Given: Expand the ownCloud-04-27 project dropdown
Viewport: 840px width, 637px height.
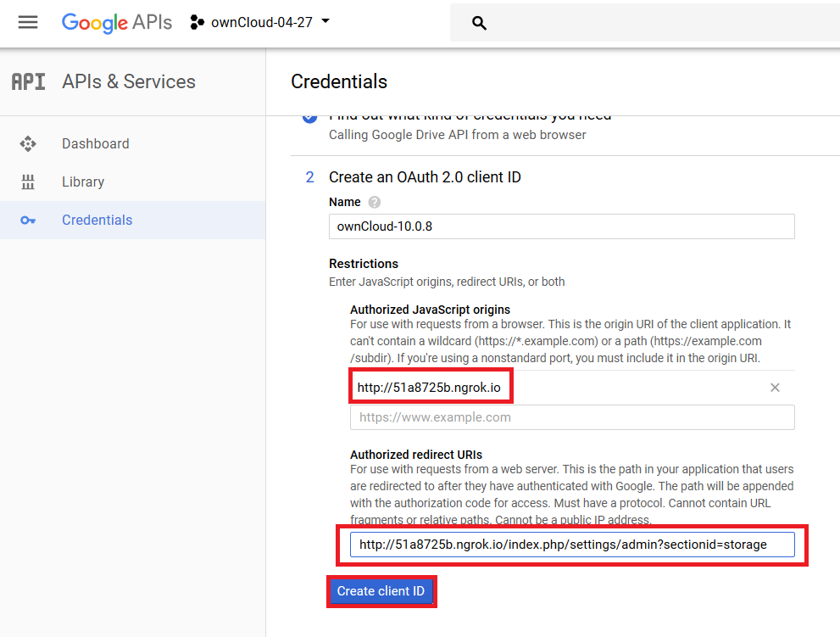Looking at the screenshot, I should tap(325, 22).
